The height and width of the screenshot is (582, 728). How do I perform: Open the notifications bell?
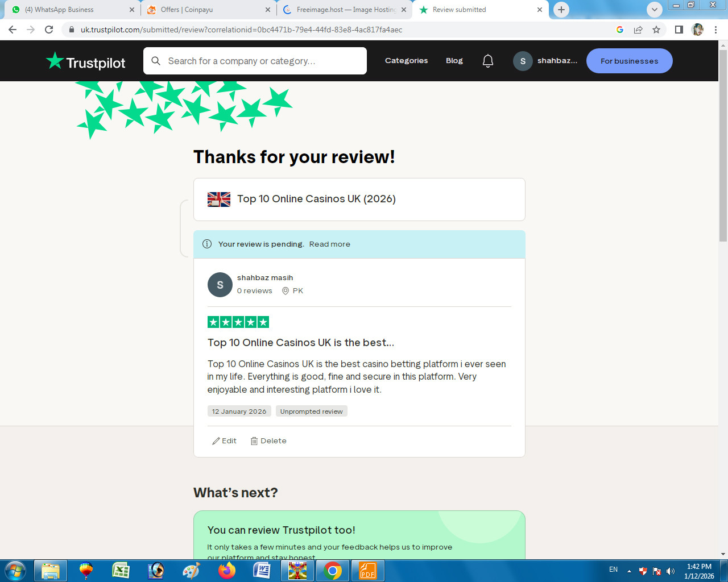[488, 61]
